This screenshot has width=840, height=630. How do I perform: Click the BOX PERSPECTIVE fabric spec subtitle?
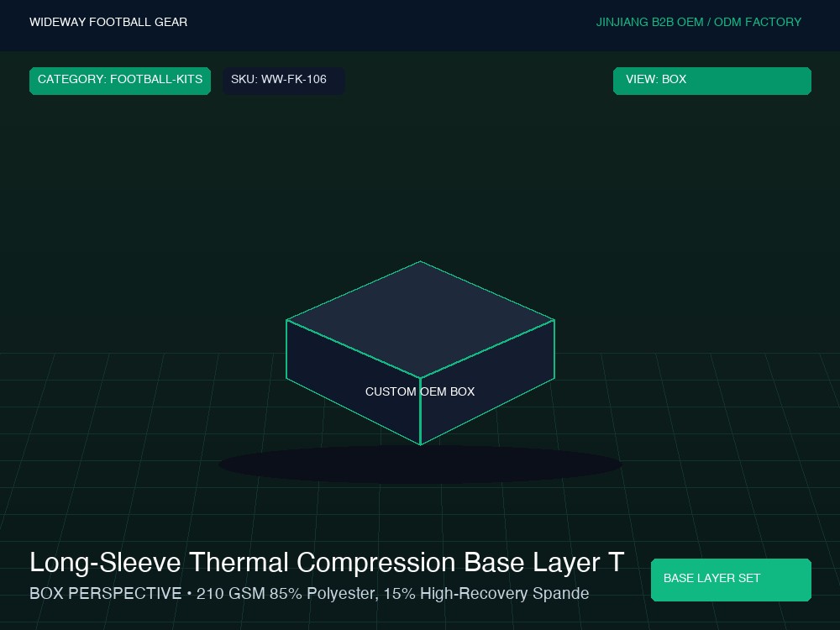309,594
